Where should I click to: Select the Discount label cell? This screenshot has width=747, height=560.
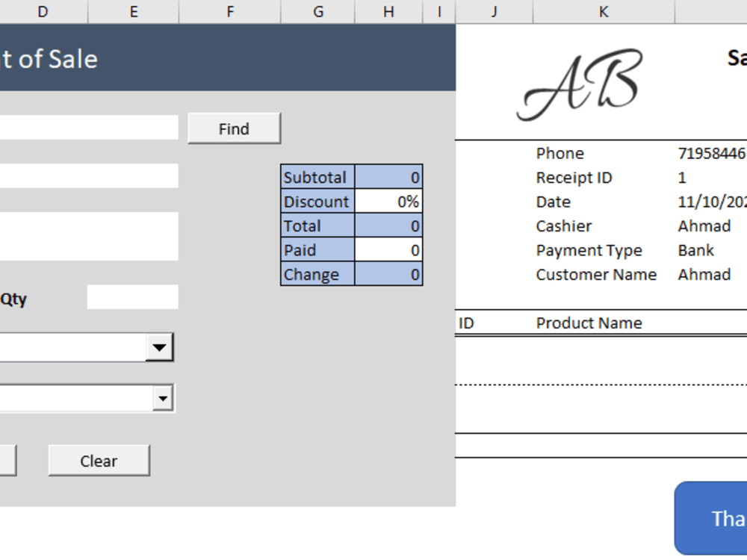point(317,202)
